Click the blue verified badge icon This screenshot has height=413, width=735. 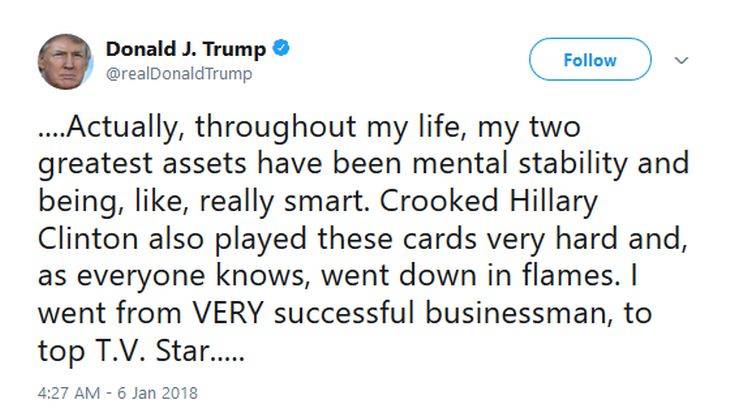click(x=283, y=49)
